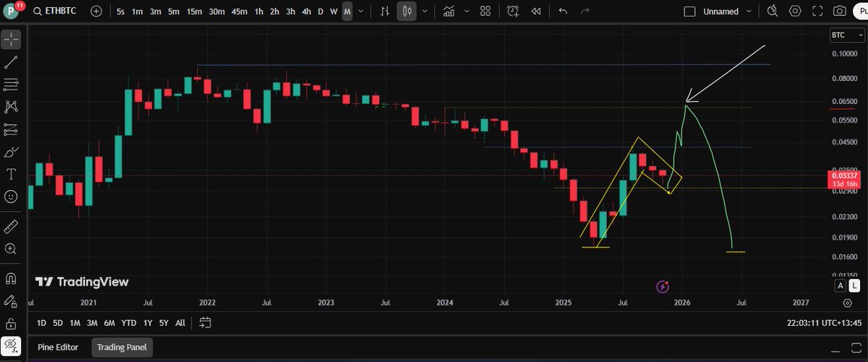
Task: Select the M monthly timeframe button
Action: point(347,12)
